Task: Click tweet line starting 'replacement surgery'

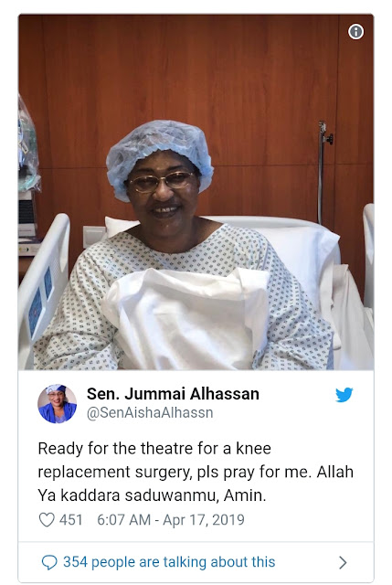Action: [x=196, y=473]
